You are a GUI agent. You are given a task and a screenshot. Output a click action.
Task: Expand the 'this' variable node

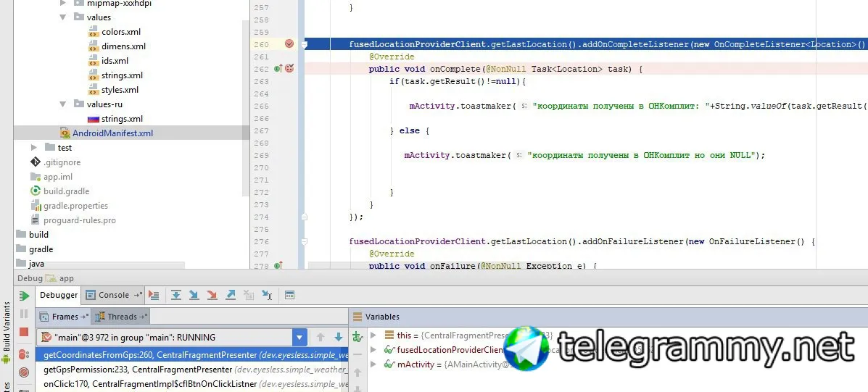tap(373, 335)
